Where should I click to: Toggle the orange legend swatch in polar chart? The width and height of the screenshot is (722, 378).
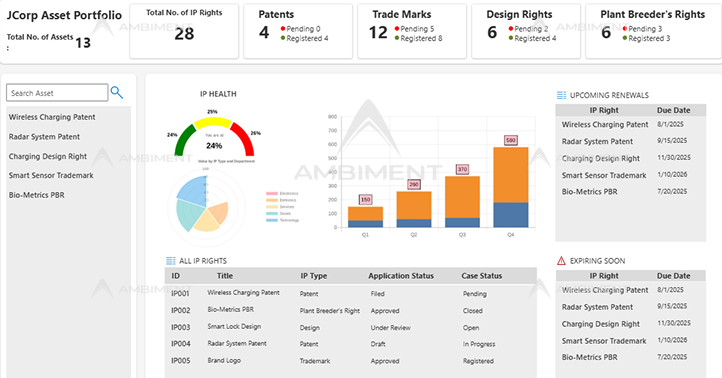pos(272,200)
